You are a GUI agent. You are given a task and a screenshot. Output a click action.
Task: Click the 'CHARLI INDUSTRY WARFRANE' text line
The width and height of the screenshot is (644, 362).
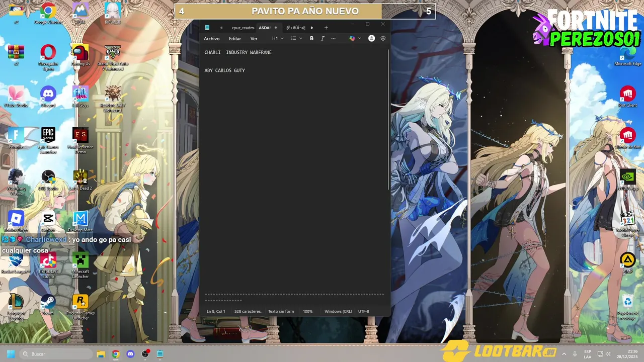(238, 52)
